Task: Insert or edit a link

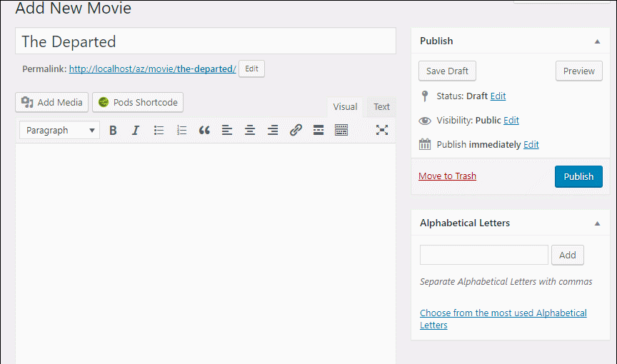Action: click(x=296, y=130)
